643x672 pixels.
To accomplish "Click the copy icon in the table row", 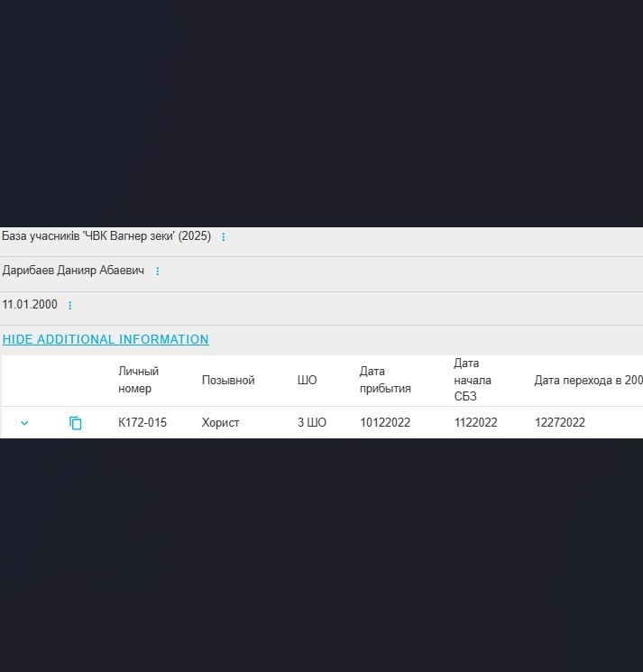I will tap(76, 423).
